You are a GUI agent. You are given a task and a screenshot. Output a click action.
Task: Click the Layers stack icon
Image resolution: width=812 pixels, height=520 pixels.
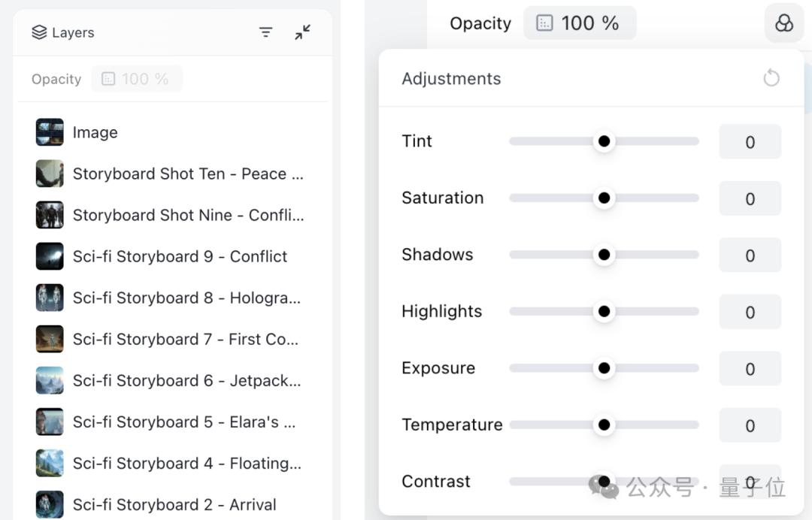39,32
